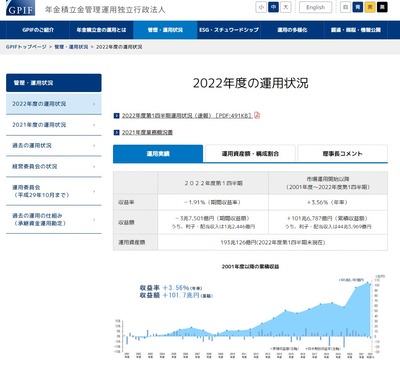Viewport: 400px width, 368px height.
Task: Select 過去の運用の仕組み in sidebar
Action: pyautogui.click(x=54, y=219)
